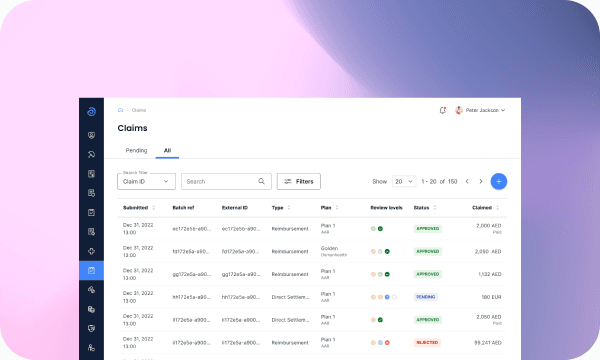Switch to the Pending tab

tap(136, 150)
